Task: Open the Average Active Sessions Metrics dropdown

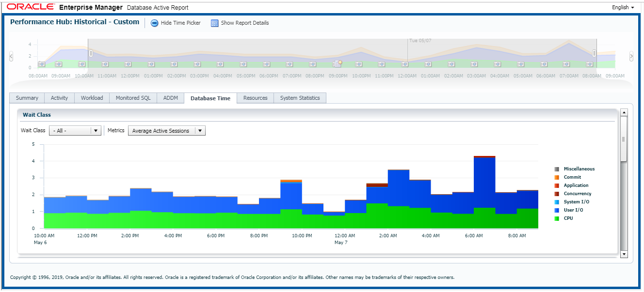Action: (166, 130)
